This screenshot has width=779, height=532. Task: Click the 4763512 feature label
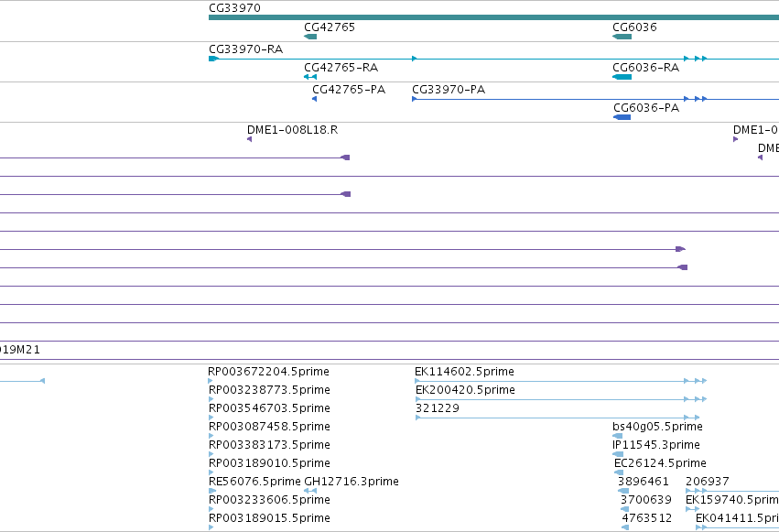click(647, 518)
